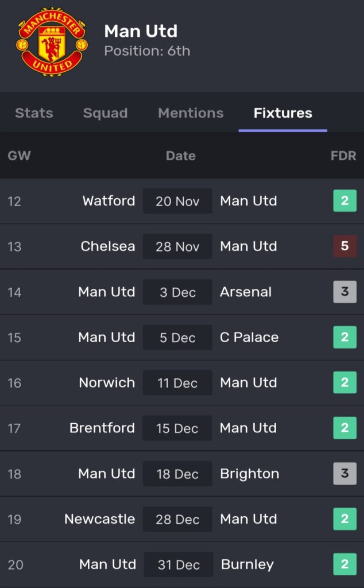Image resolution: width=364 pixels, height=588 pixels.
Task: Click the FDR 3 badge for Brighton fixture
Action: [x=344, y=474]
